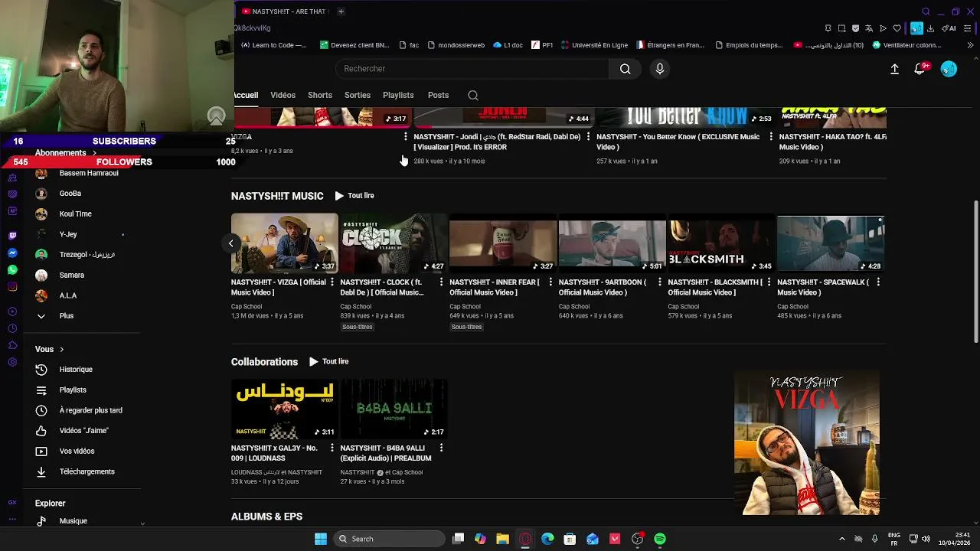
Task: Open Microsoft Edge from the taskbar
Action: [x=547, y=539]
